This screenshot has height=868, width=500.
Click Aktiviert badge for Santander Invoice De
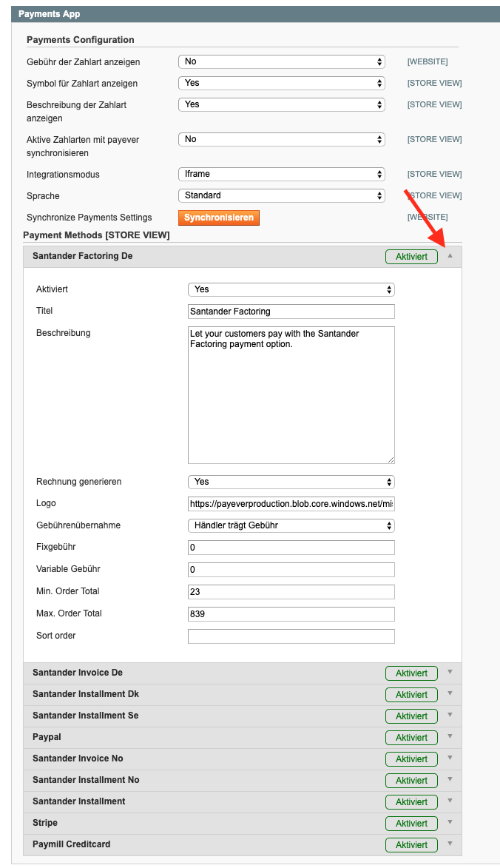(411, 673)
